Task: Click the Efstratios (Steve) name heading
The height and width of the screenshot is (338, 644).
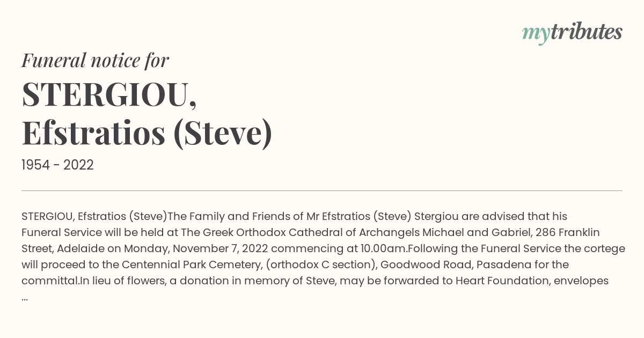Action: click(147, 133)
